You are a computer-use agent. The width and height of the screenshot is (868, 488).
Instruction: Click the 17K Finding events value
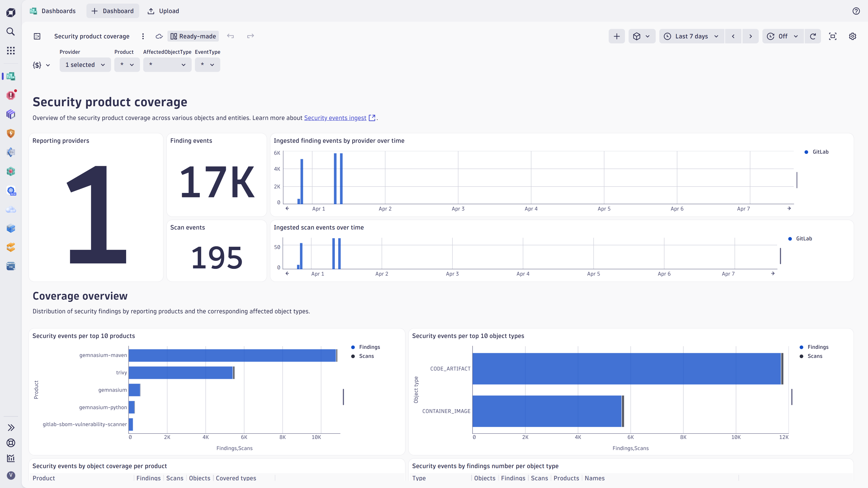click(217, 182)
